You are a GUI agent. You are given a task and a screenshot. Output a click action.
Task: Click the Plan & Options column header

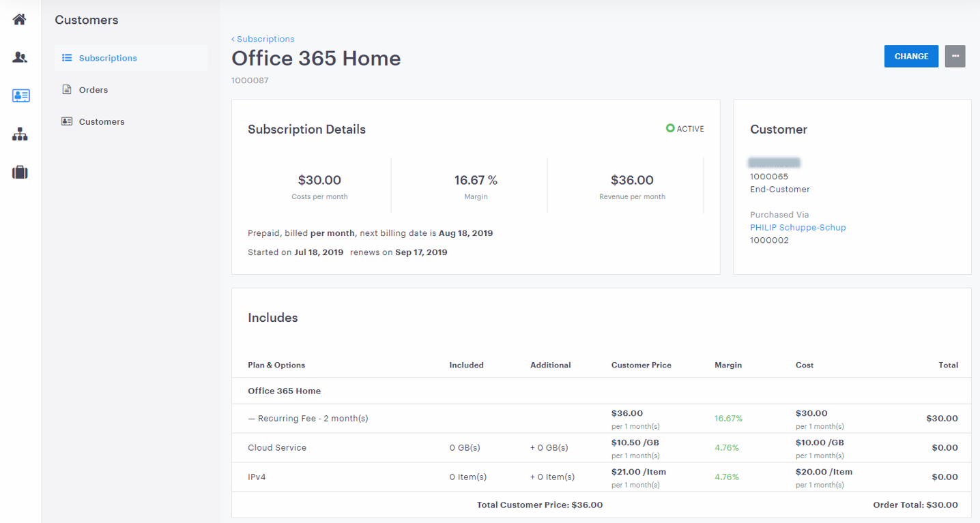pos(276,365)
